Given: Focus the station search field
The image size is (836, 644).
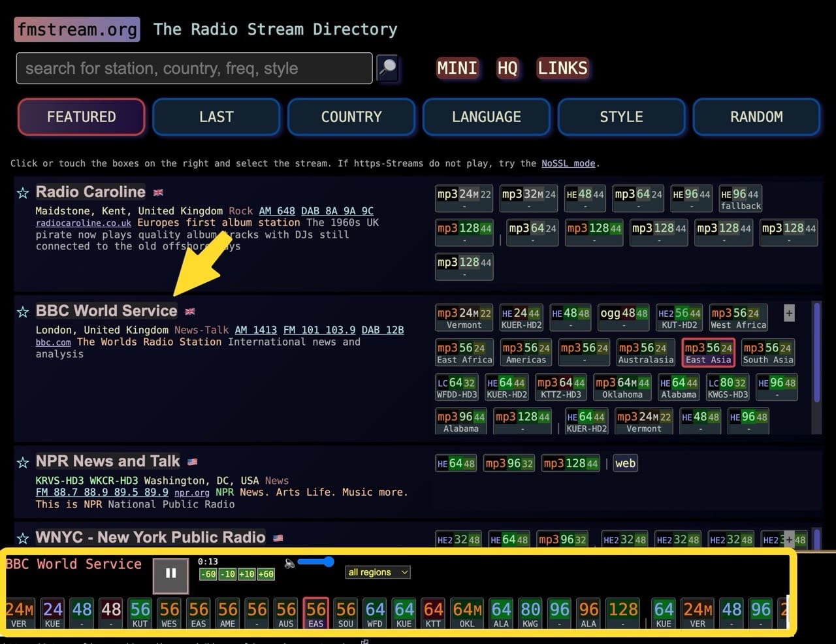Looking at the screenshot, I should [x=195, y=68].
